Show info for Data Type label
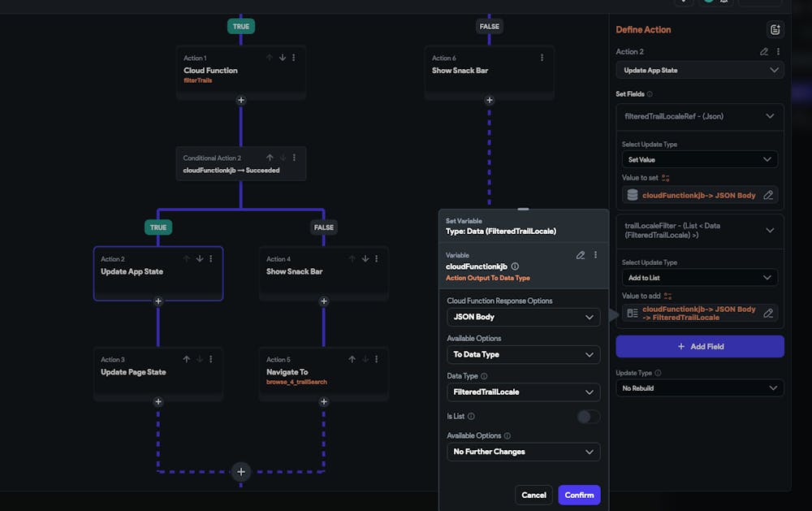This screenshot has height=511, width=812. (484, 376)
